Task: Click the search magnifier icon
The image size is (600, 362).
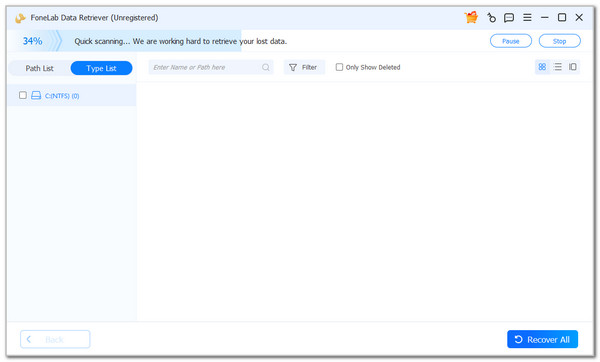Action: [x=266, y=67]
